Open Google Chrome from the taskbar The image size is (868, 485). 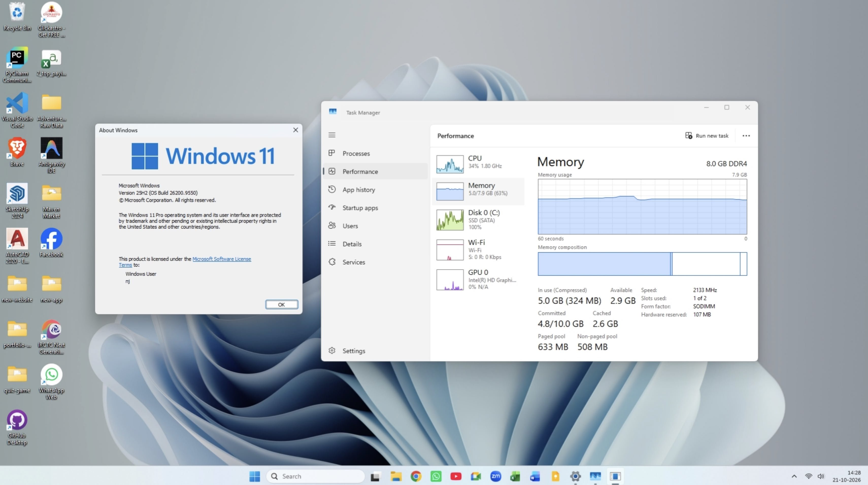pyautogui.click(x=416, y=476)
